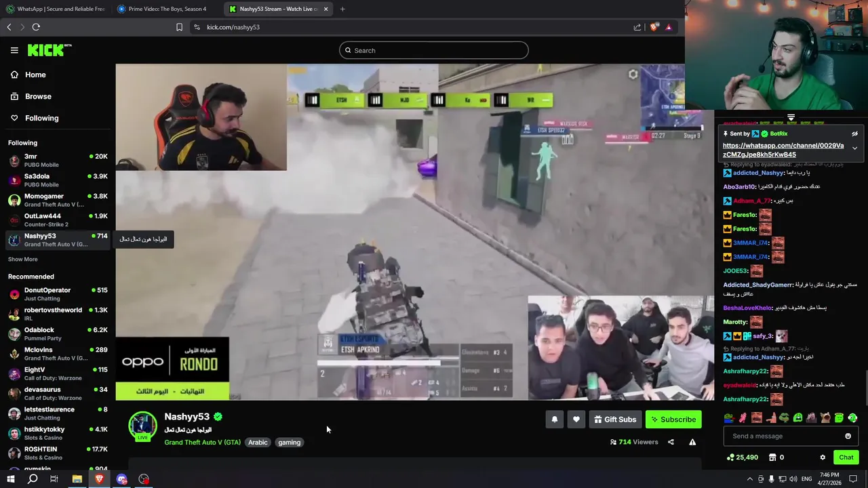Viewport: 868px width, 488px height.
Task: Send message with Chat button
Action: [x=846, y=457]
